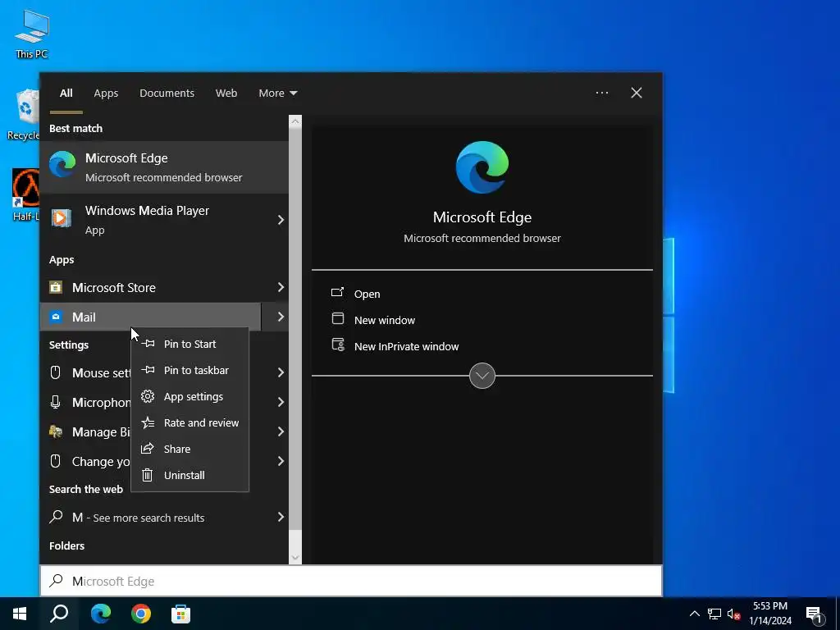This screenshot has height=630, width=840.
Task: Open App settings from context menu
Action: pyautogui.click(x=190, y=396)
